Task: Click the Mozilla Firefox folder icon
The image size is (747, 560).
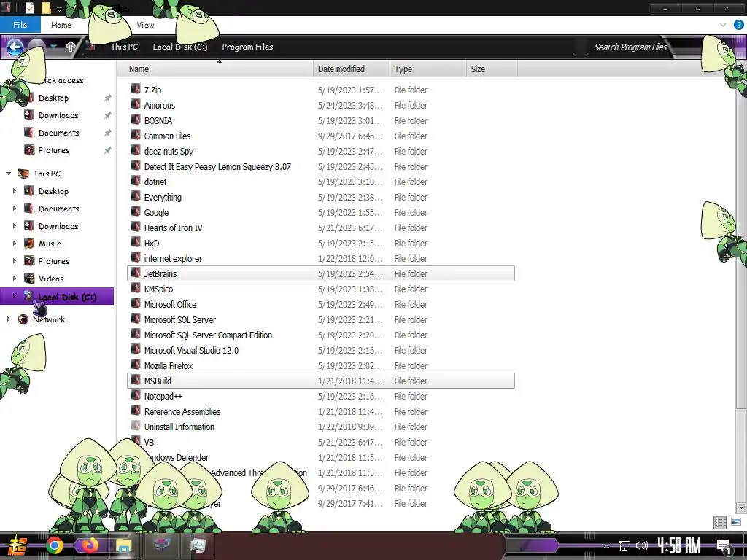Action: (135, 365)
